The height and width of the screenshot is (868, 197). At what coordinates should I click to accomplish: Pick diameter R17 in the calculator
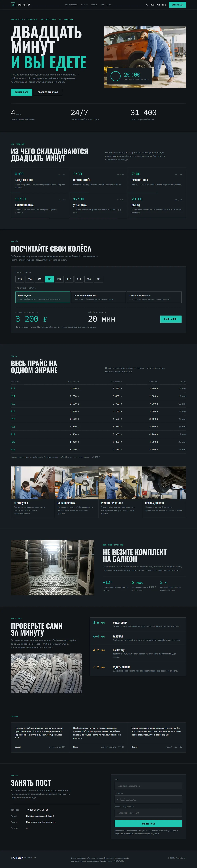coord(59,279)
